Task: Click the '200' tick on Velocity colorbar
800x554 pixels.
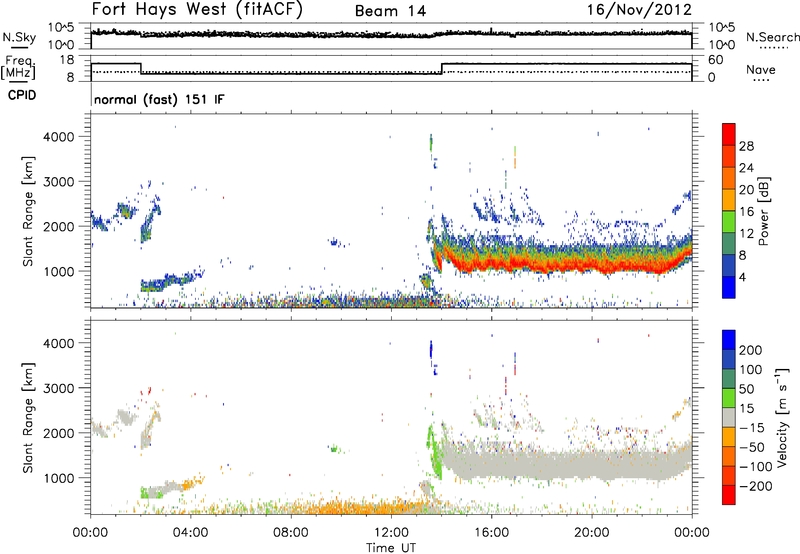Action: pyautogui.click(x=751, y=350)
